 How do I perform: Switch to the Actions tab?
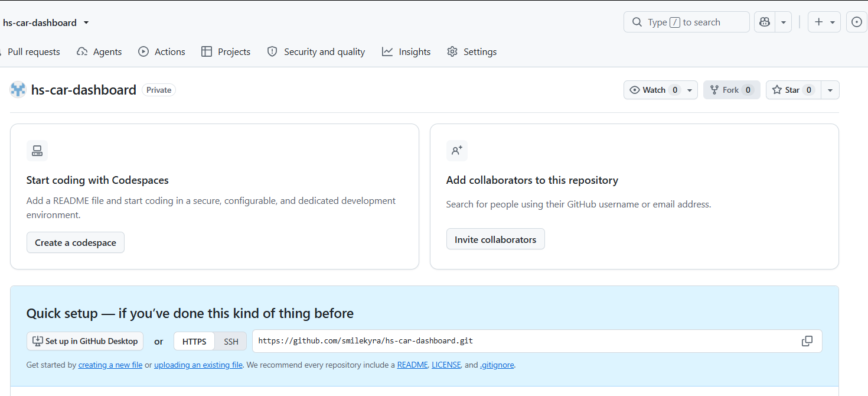(x=162, y=52)
